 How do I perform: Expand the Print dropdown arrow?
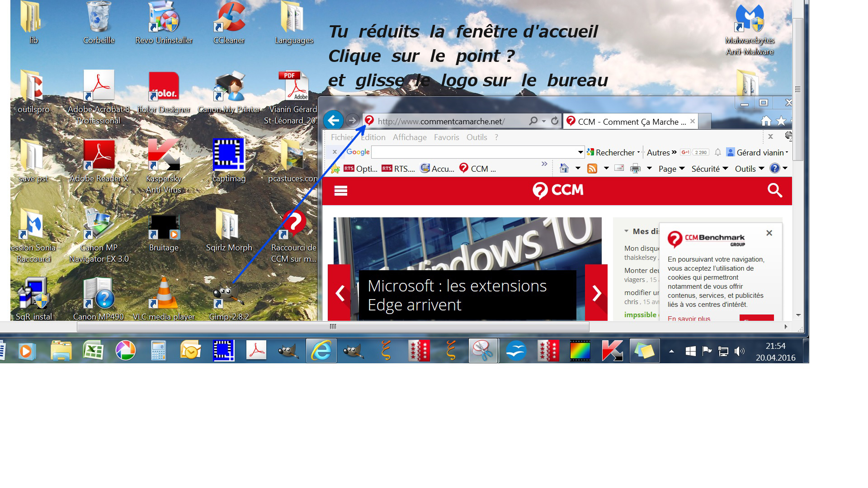tap(649, 169)
